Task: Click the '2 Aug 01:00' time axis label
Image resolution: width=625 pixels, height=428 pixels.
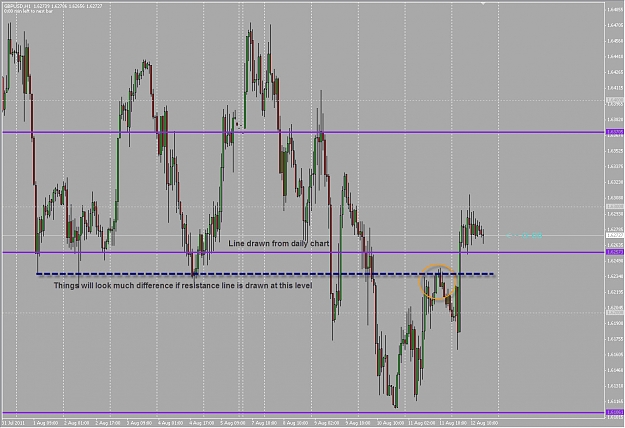Action: click(77, 422)
